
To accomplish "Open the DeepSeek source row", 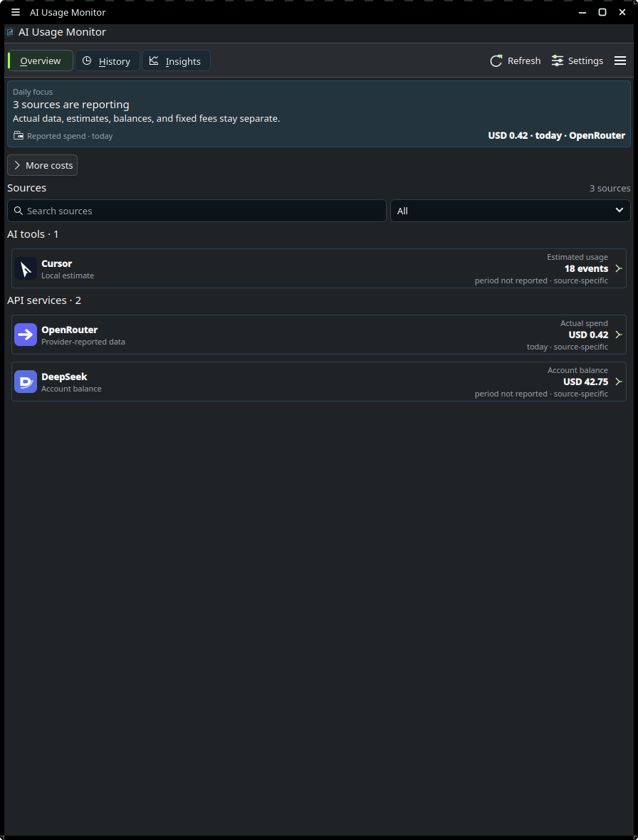I will (x=319, y=382).
